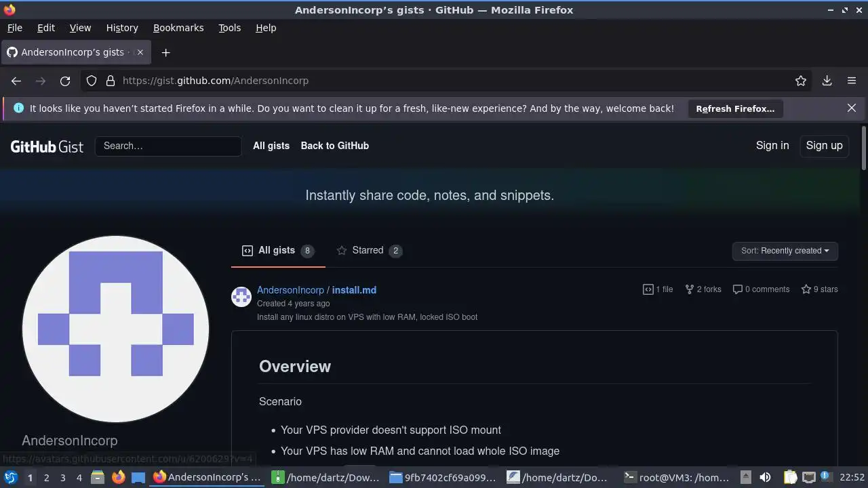This screenshot has height=488, width=868.
Task: Open the History menu
Action: 122,28
